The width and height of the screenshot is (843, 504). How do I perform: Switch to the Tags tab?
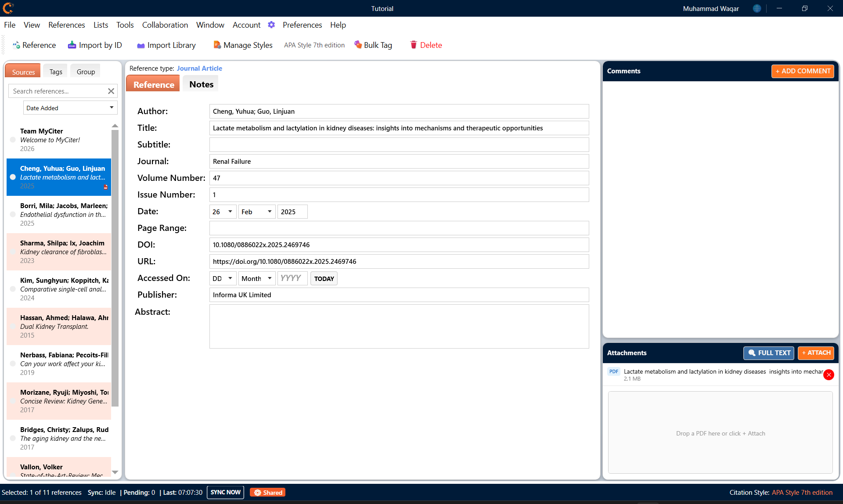point(56,72)
